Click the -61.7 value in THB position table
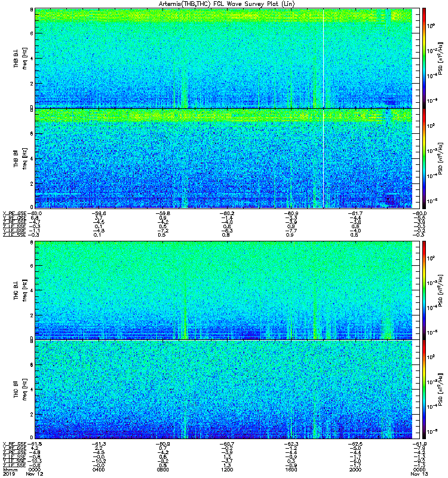Screen dimensions: 448x478 tap(355, 213)
